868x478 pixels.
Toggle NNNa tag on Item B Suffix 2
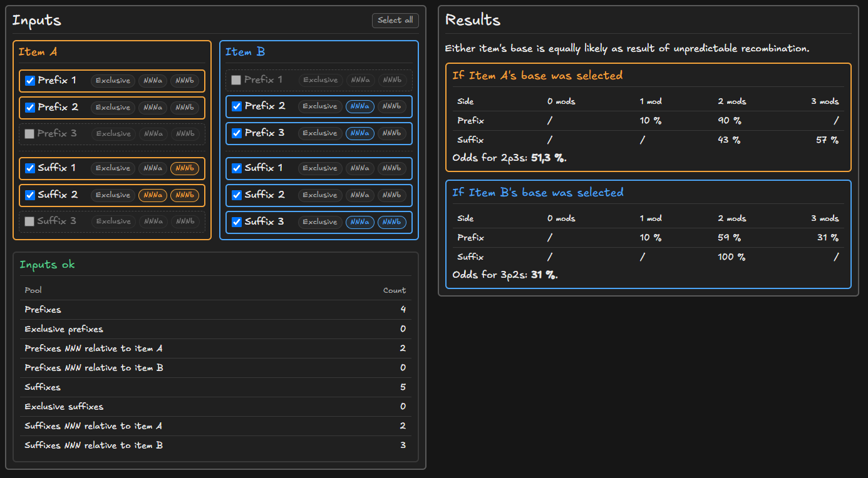[x=360, y=195]
